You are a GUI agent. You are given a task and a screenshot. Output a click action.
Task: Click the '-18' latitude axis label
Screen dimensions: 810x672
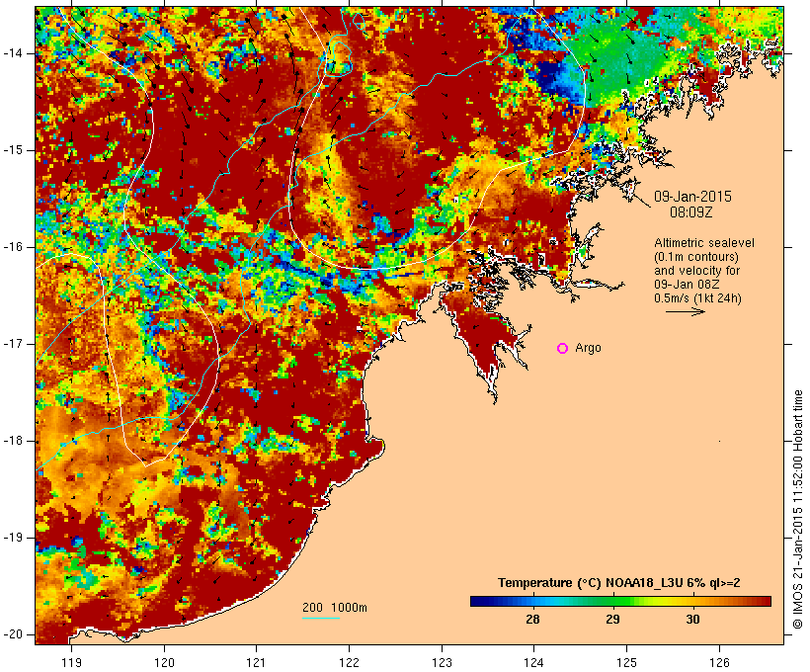tap(13, 441)
